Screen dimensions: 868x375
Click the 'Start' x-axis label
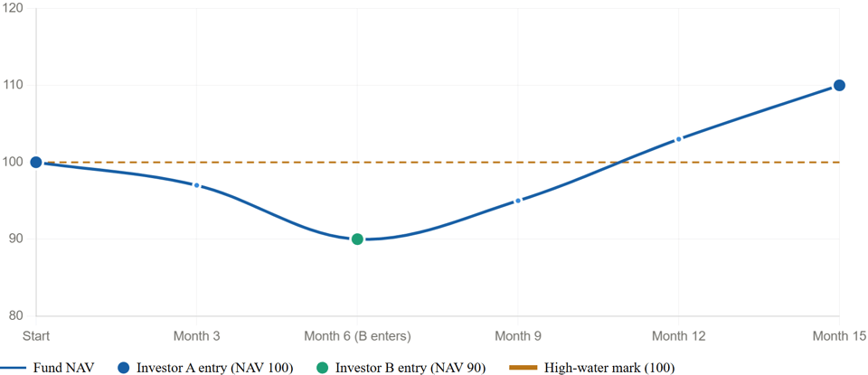[x=36, y=336]
